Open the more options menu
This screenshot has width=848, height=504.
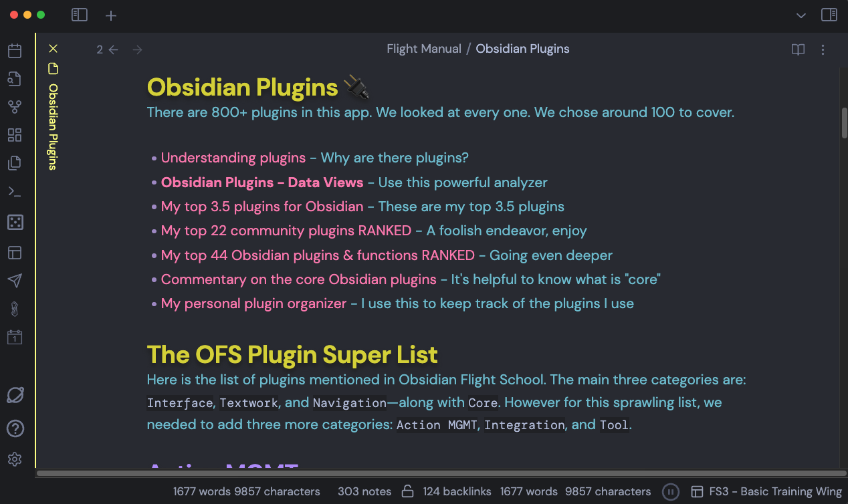coord(822,49)
